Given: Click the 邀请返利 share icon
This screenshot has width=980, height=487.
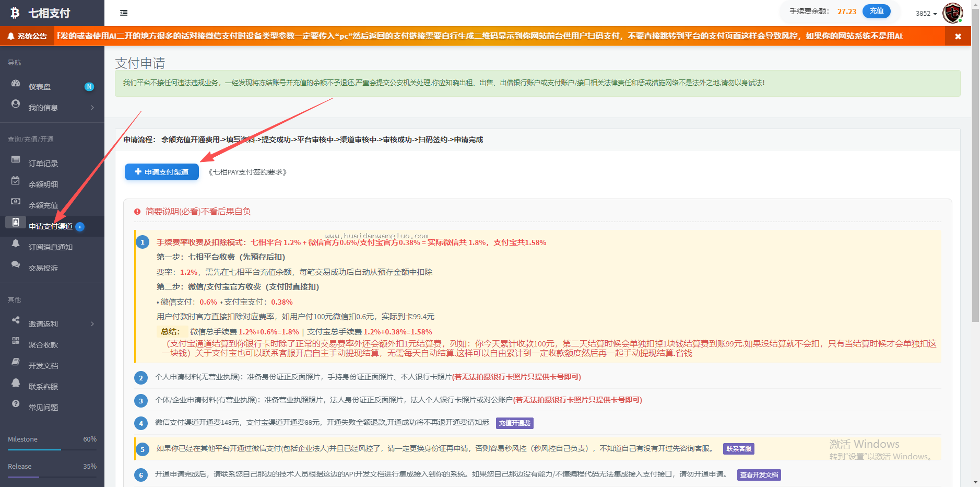Looking at the screenshot, I should (x=16, y=320).
